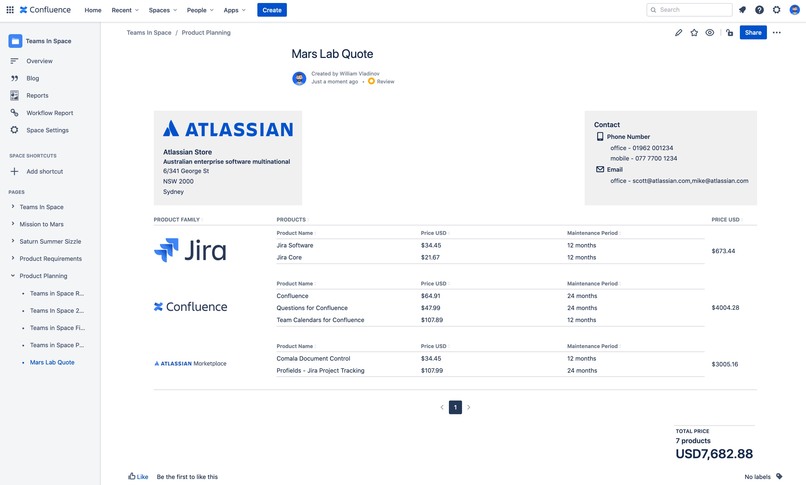Open the user profile avatar
This screenshot has width=806, height=485.
(x=794, y=10)
